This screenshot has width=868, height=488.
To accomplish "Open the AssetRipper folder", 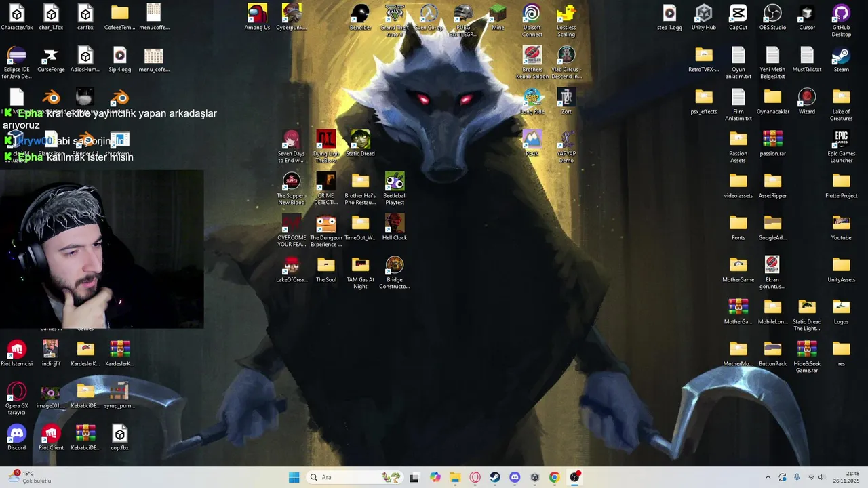I will click(x=772, y=186).
